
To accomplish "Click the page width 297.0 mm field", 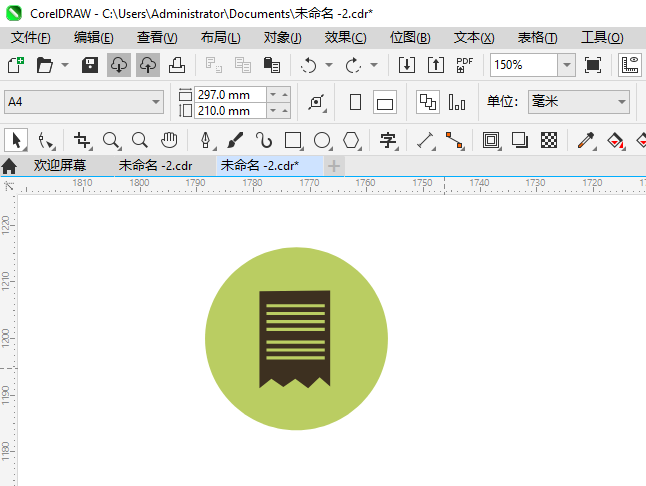I will [x=230, y=95].
